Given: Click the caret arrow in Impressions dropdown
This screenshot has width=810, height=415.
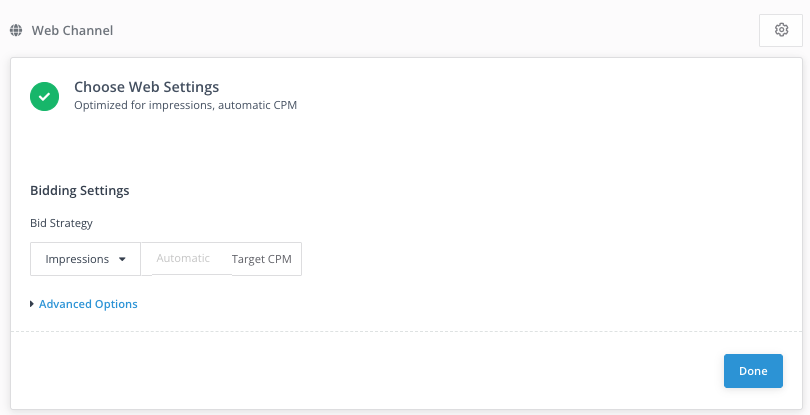Looking at the screenshot, I should click(x=122, y=259).
